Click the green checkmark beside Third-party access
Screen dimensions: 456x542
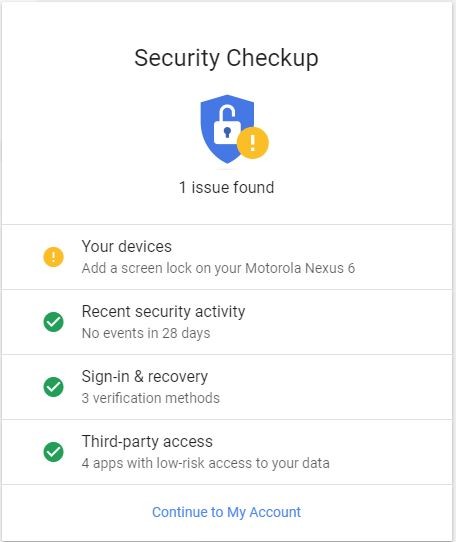(x=53, y=452)
